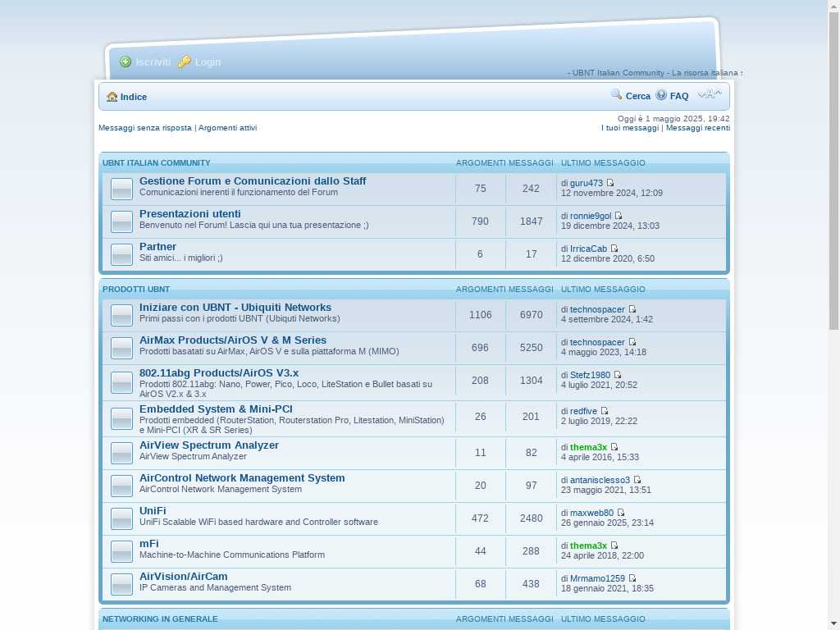Click forum status icon for AirMax Products
The image size is (840, 630).
point(121,348)
